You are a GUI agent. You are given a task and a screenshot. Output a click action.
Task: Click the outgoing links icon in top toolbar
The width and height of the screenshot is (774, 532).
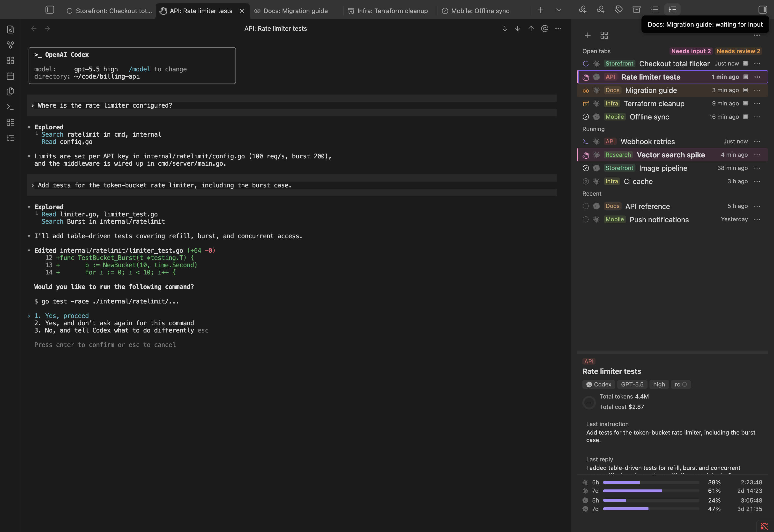point(600,10)
